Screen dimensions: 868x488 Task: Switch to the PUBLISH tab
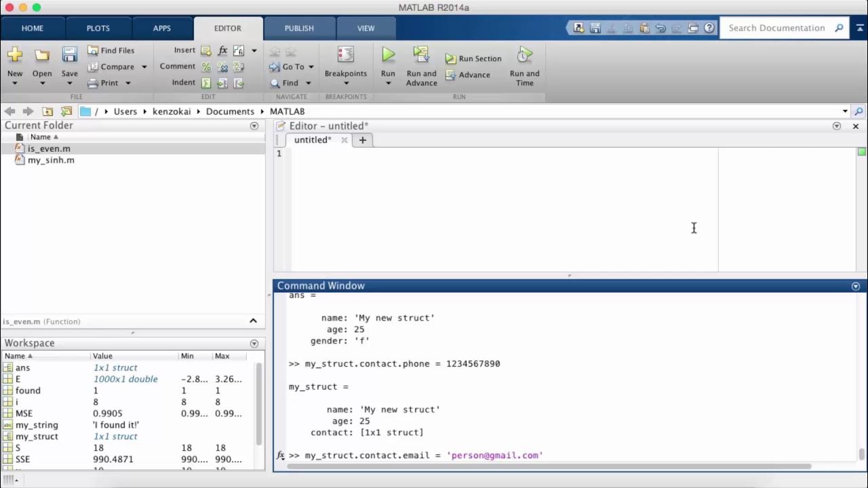(299, 28)
